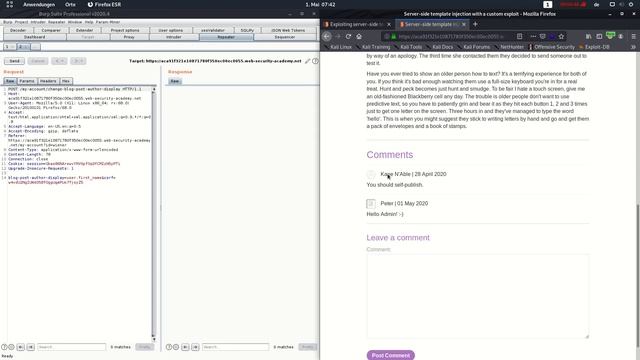The image size is (640, 360).
Task: Click the request editor vertical scrollbar
Action: [154, 214]
